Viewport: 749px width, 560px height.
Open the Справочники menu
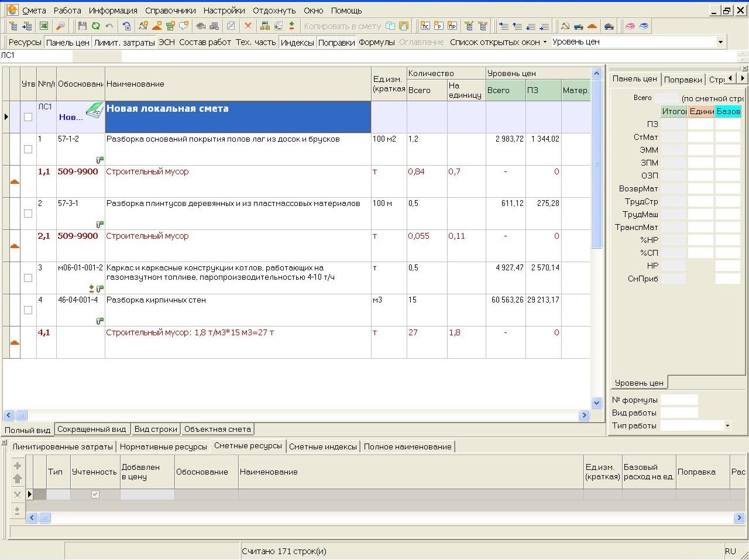170,11
